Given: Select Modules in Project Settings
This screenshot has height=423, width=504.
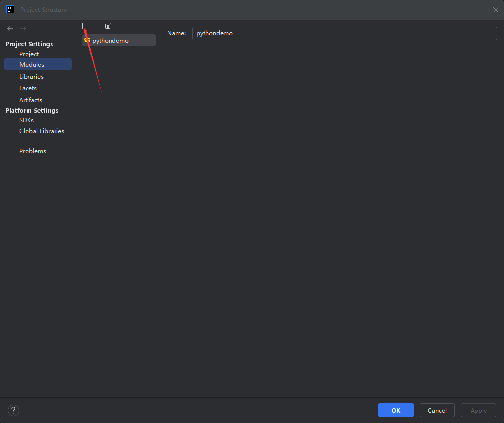Looking at the screenshot, I should click(38, 65).
